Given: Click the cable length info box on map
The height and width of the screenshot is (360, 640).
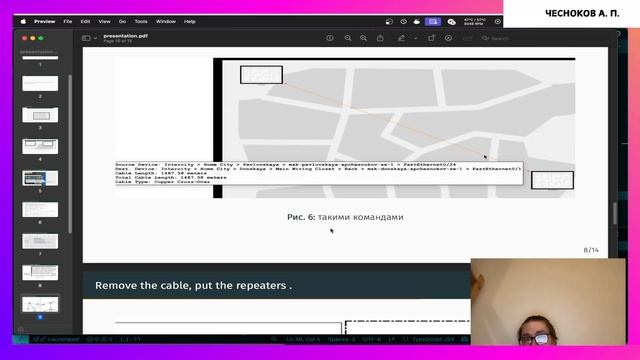Looking at the screenshot, I should point(318,173).
